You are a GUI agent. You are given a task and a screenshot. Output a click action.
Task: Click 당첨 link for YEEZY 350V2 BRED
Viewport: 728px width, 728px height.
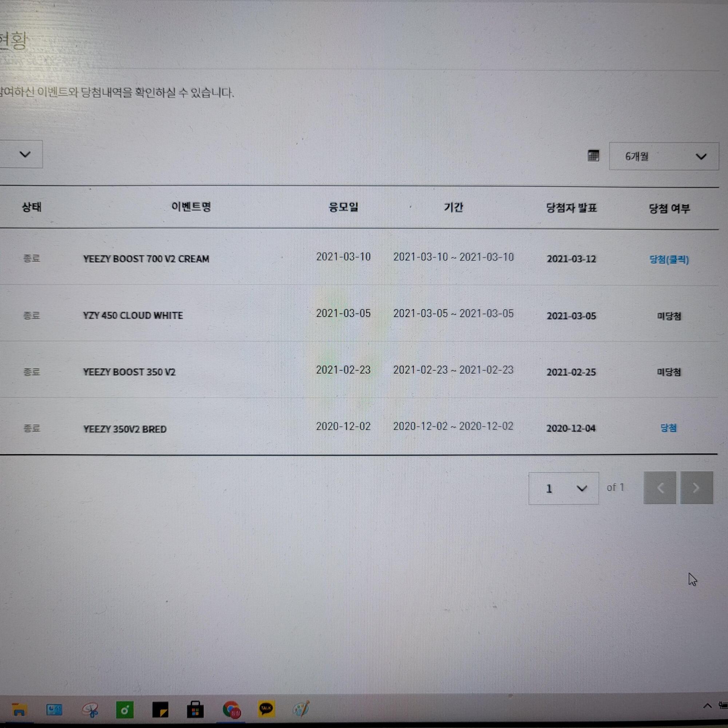668,428
